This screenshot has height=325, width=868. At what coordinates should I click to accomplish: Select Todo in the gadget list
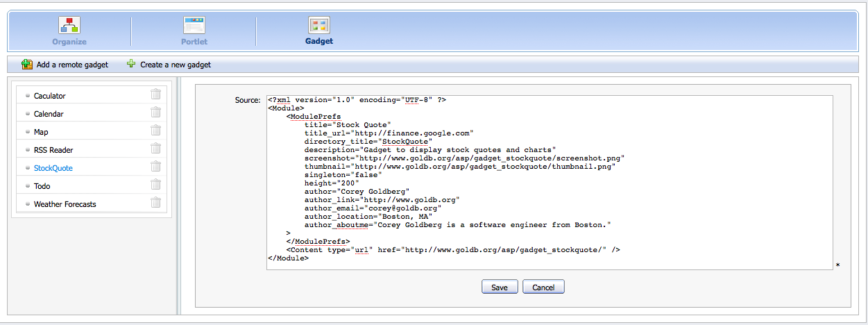tap(42, 186)
